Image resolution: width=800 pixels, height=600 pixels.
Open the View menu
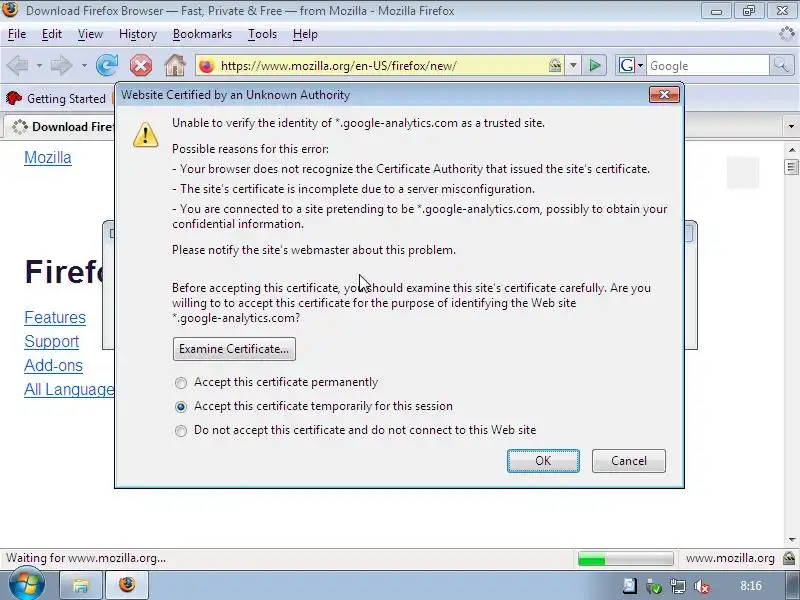point(90,34)
